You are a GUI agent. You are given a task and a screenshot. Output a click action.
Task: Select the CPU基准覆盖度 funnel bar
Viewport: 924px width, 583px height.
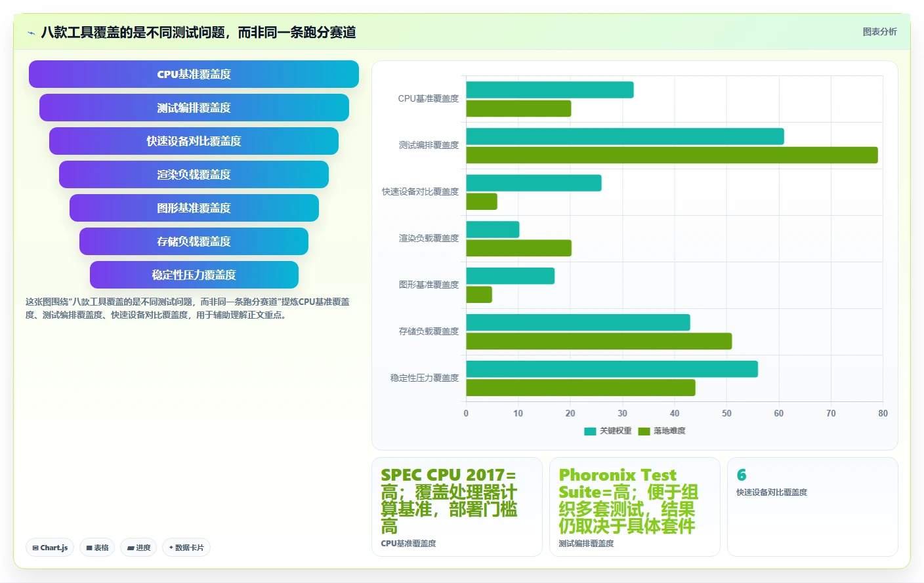pos(194,74)
